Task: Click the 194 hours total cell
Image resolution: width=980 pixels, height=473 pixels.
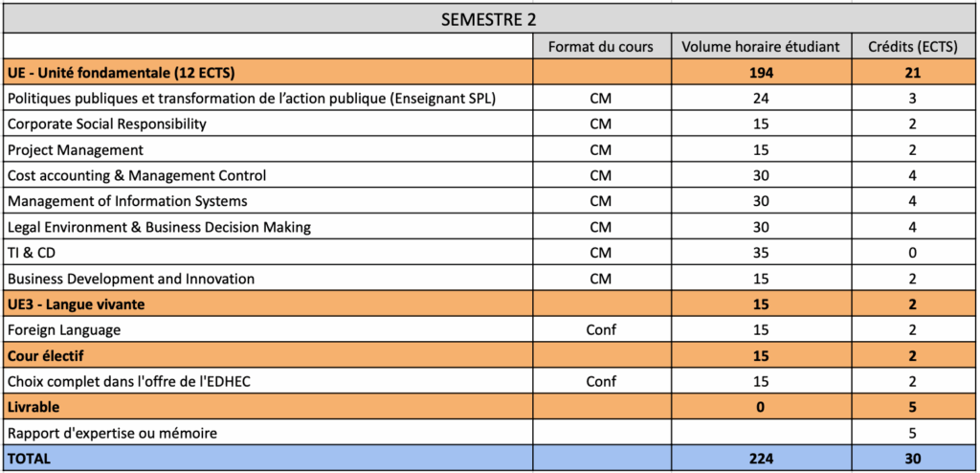Action: click(x=761, y=72)
